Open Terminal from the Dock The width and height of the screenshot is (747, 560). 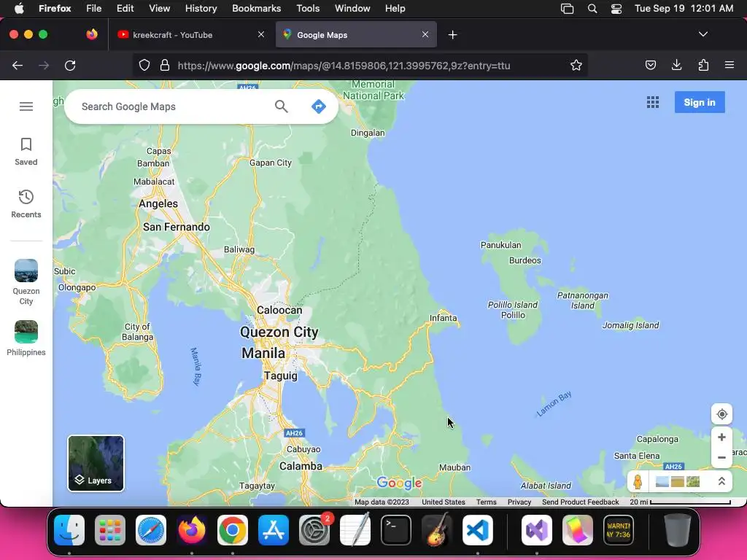396,530
